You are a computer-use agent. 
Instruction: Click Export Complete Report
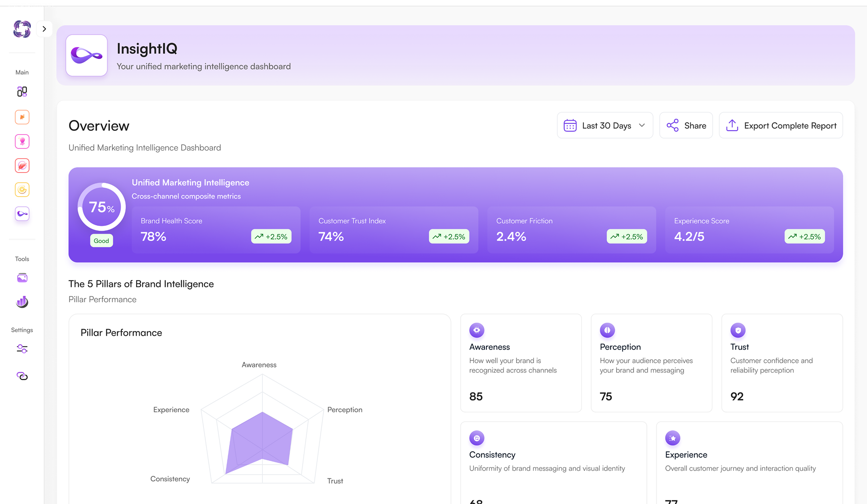[780, 125]
